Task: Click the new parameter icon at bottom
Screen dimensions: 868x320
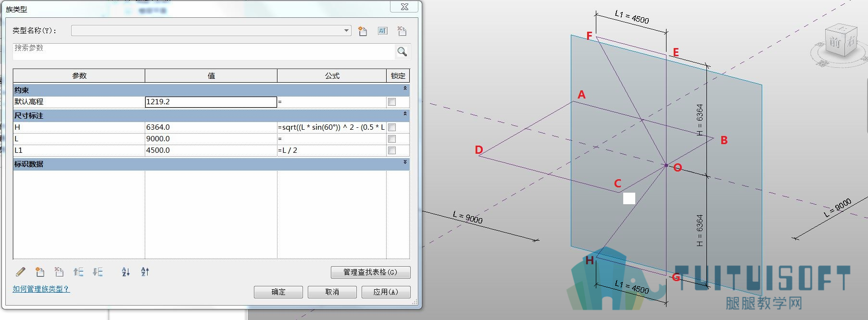Action: (x=40, y=272)
